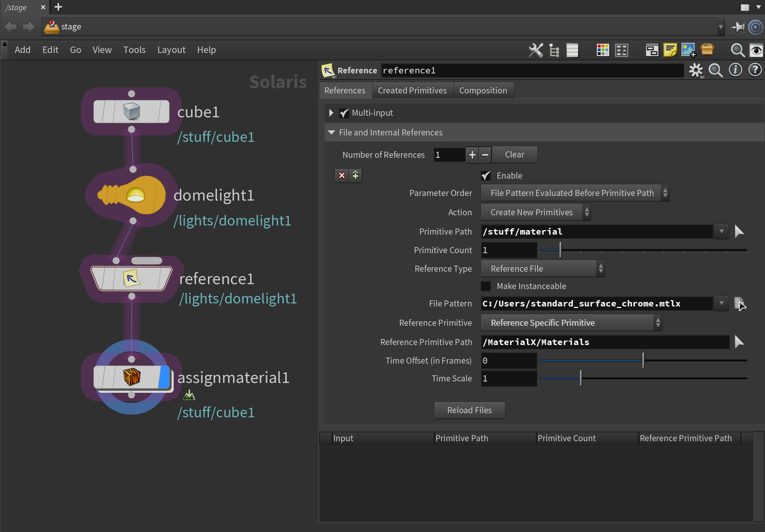
Task: Click the list mode lines icon
Action: [x=572, y=50]
